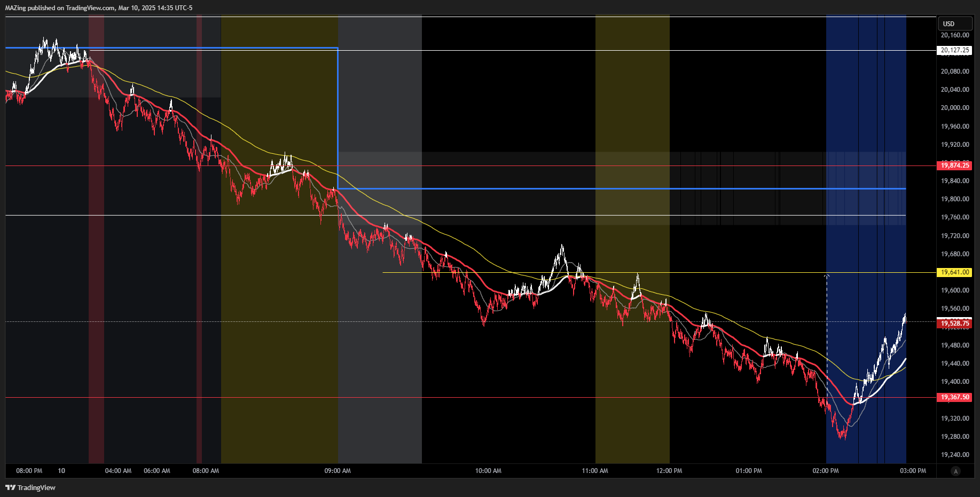The image size is (980, 497).
Task: Click the yellow 19,641.00 price label
Action: pos(954,272)
